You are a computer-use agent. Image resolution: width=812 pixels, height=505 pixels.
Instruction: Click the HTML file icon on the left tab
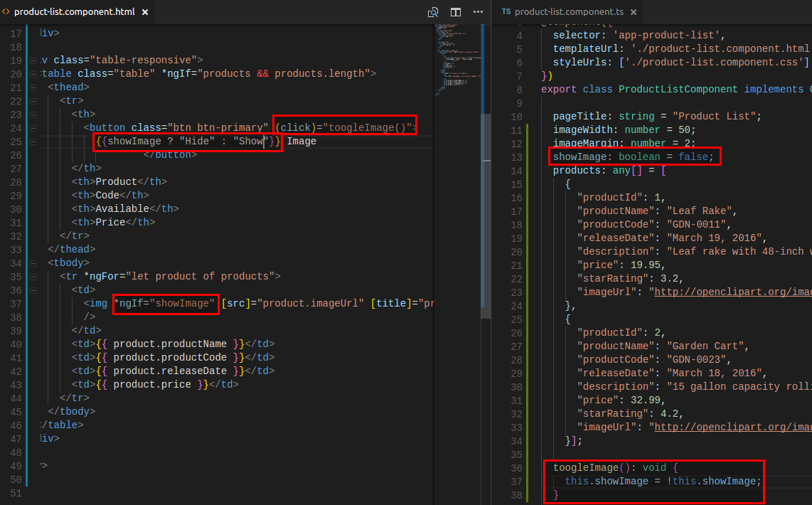point(6,12)
